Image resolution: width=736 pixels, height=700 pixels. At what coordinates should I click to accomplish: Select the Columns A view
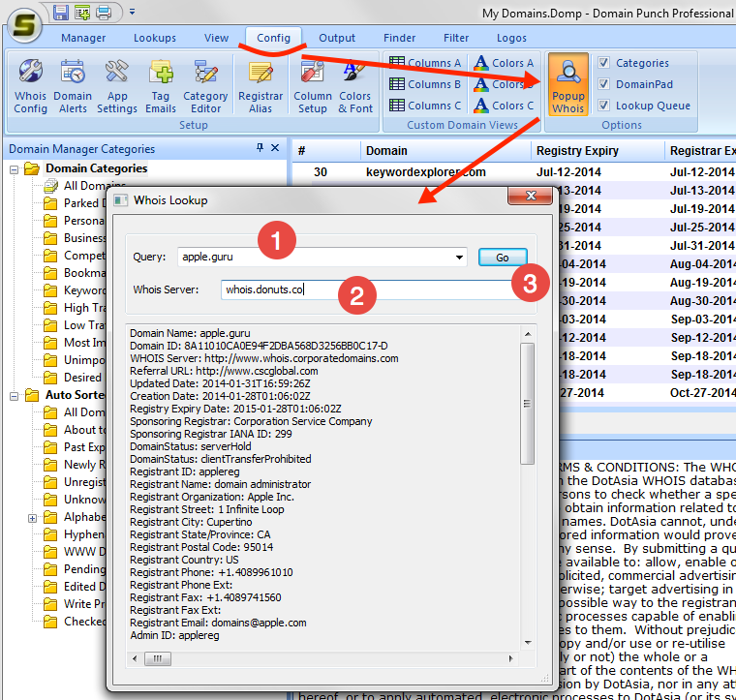click(425, 63)
